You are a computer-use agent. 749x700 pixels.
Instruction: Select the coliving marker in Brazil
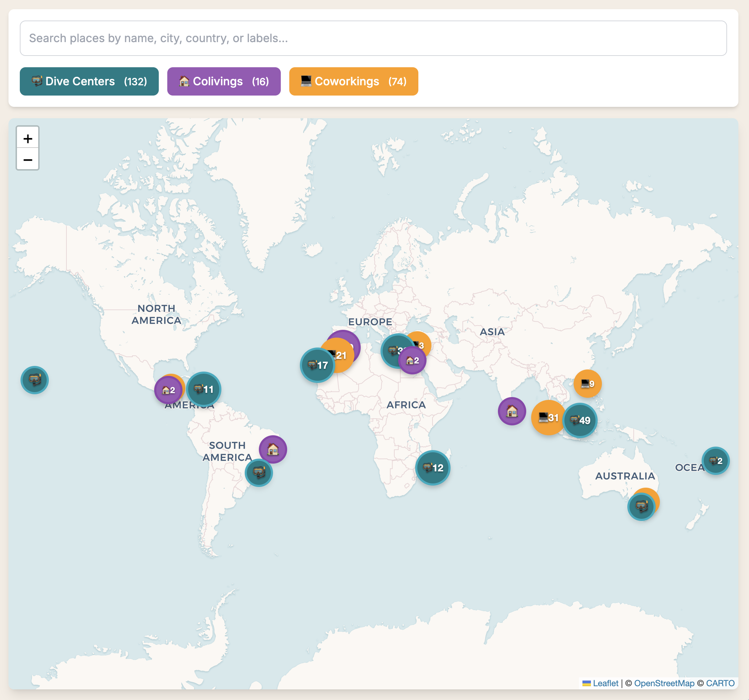[272, 449]
